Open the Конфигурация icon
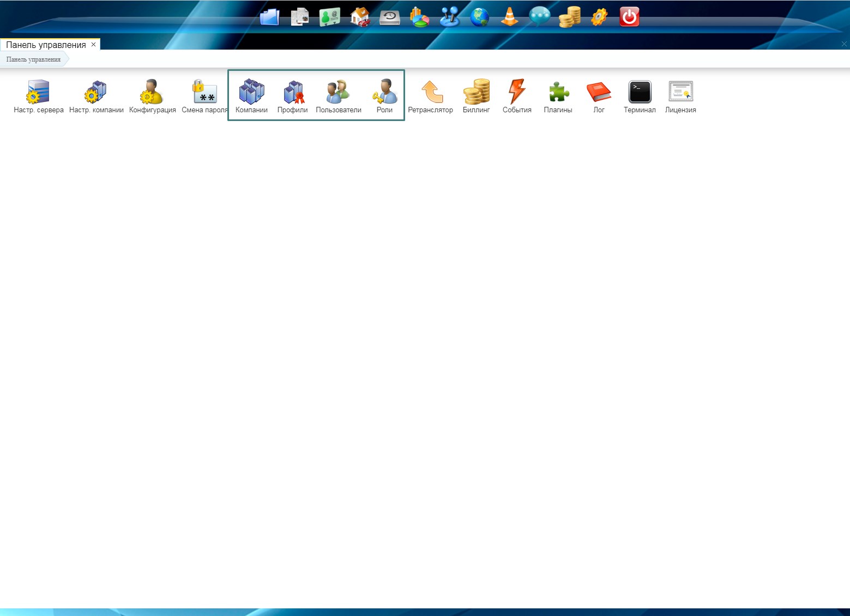The width and height of the screenshot is (850, 616). coord(152,92)
